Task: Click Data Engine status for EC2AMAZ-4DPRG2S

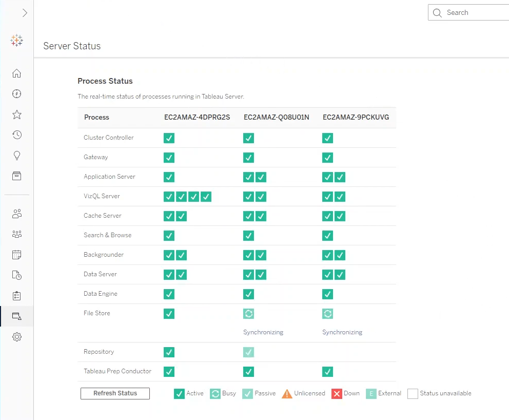Action: click(x=169, y=294)
